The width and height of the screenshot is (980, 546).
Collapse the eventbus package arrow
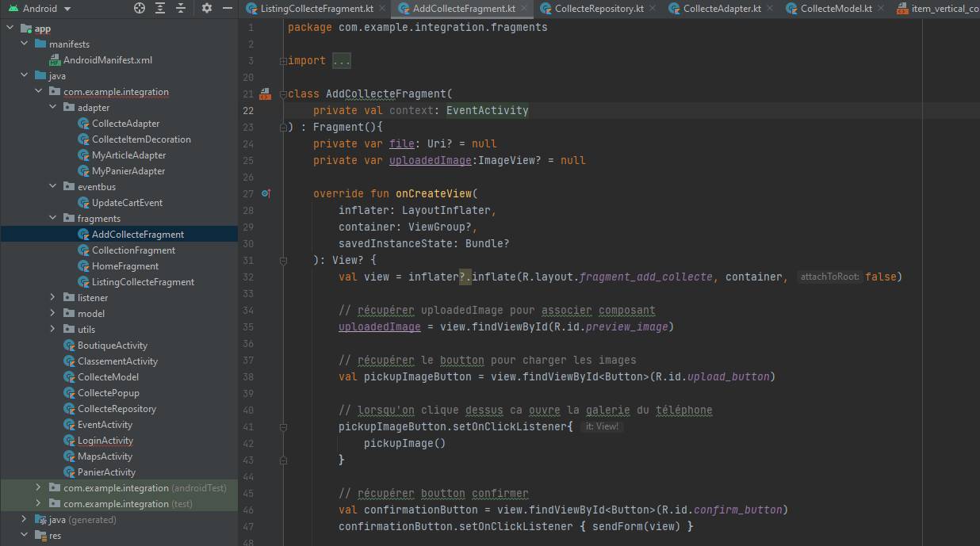(x=52, y=187)
